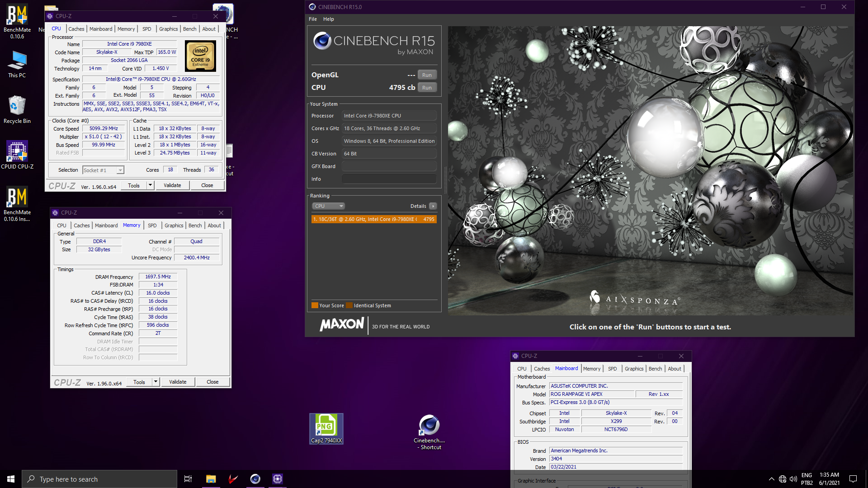Open network status tray icon
Screen dimensions: 868x488
pos(783,479)
